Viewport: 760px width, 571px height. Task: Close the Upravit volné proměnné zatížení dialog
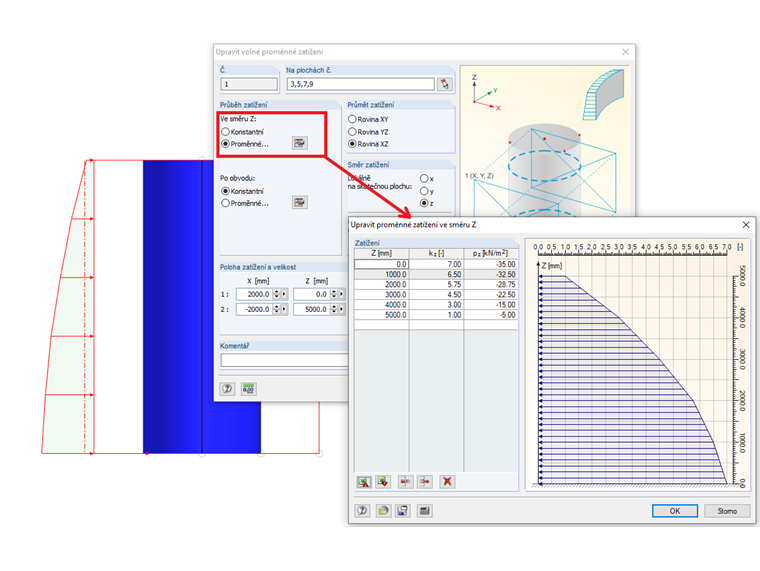pos(625,52)
